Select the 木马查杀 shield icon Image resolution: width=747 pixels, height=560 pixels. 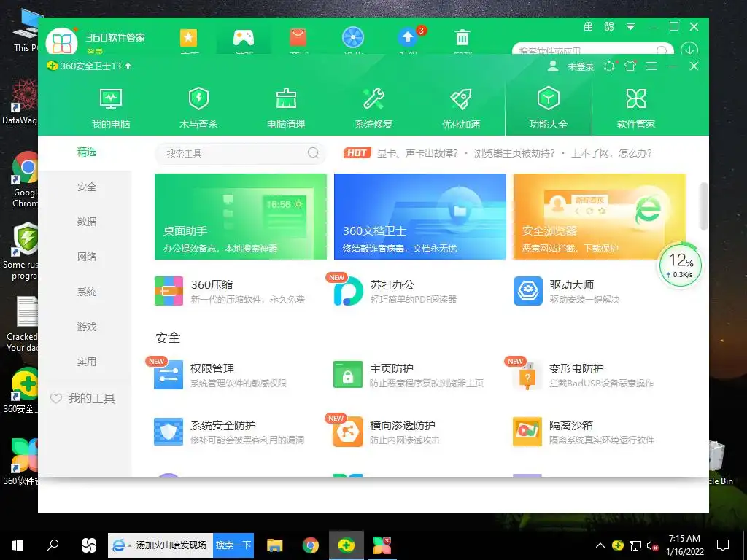pos(198,98)
